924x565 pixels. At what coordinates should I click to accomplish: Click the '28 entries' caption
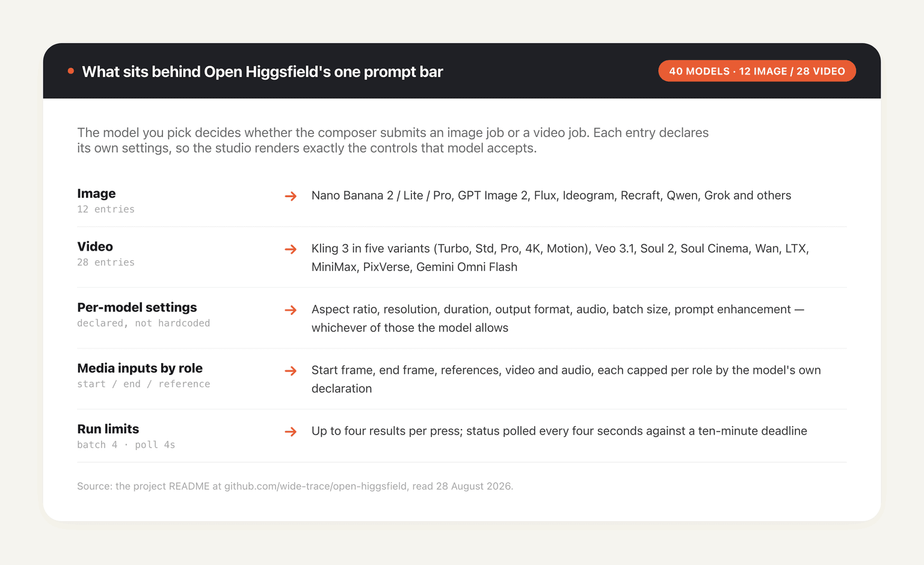click(106, 262)
